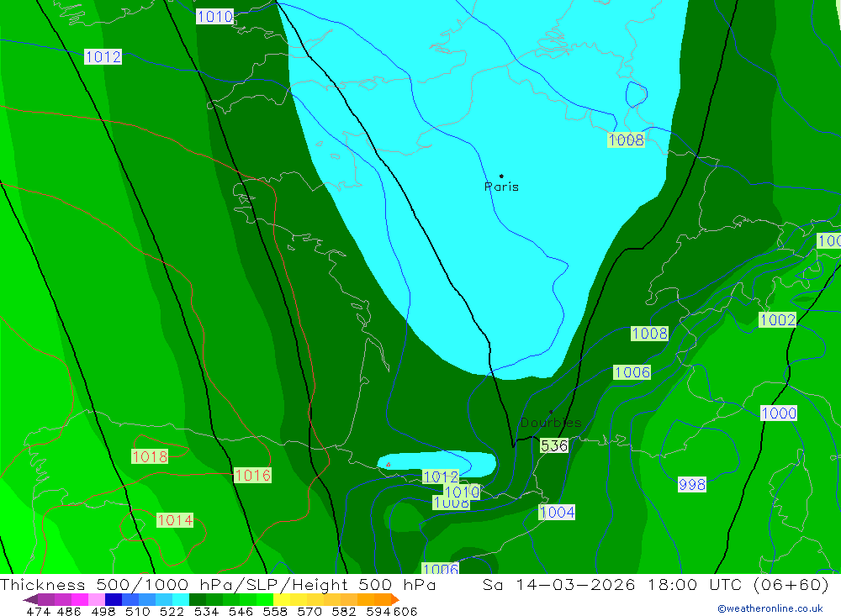Click the 570 legend value
This screenshot has height=616, width=841.
[309, 612]
